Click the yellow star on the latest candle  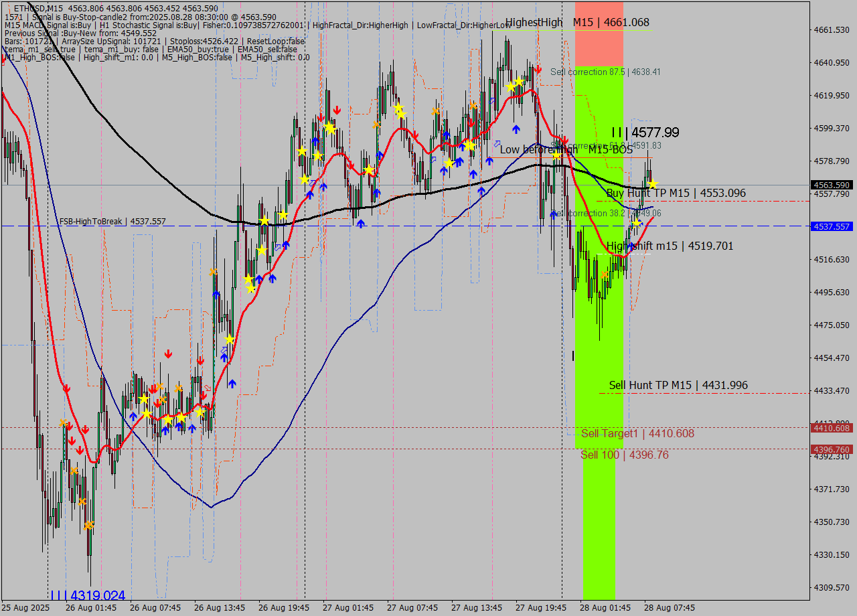pyautogui.click(x=652, y=184)
